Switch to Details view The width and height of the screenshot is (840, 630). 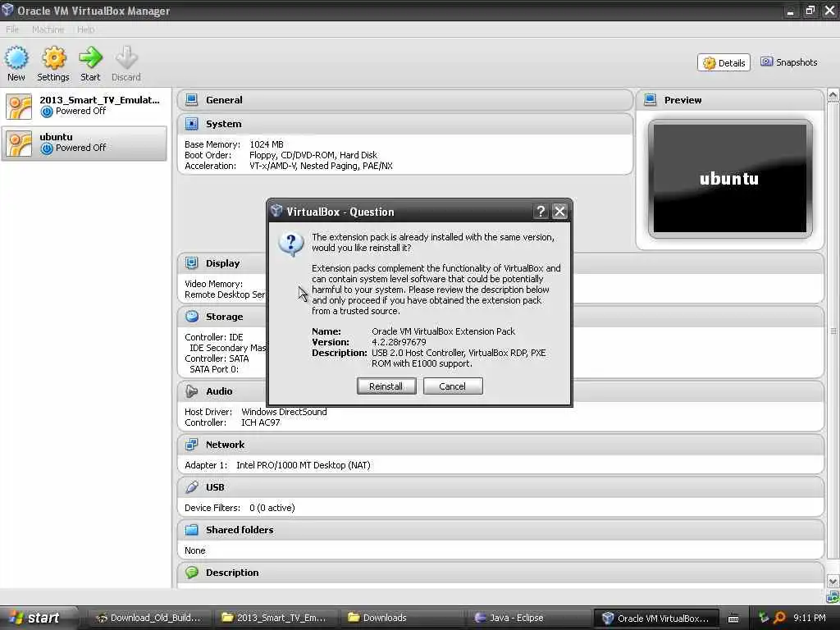coord(724,62)
